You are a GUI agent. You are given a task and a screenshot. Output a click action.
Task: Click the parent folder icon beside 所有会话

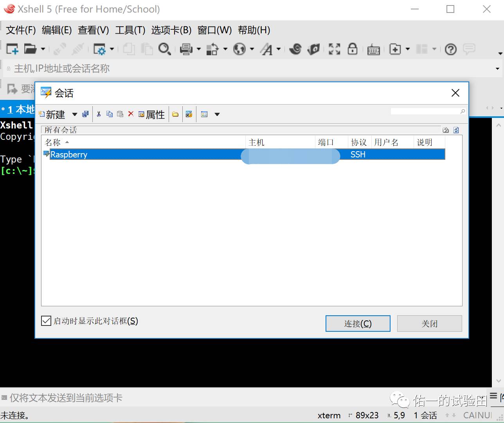[446, 130]
